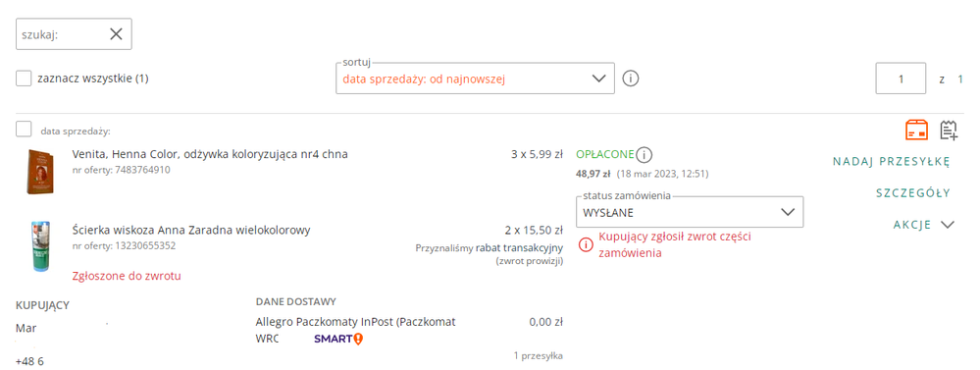Click the add note clipboard icon
The image size is (980, 370).
949,130
